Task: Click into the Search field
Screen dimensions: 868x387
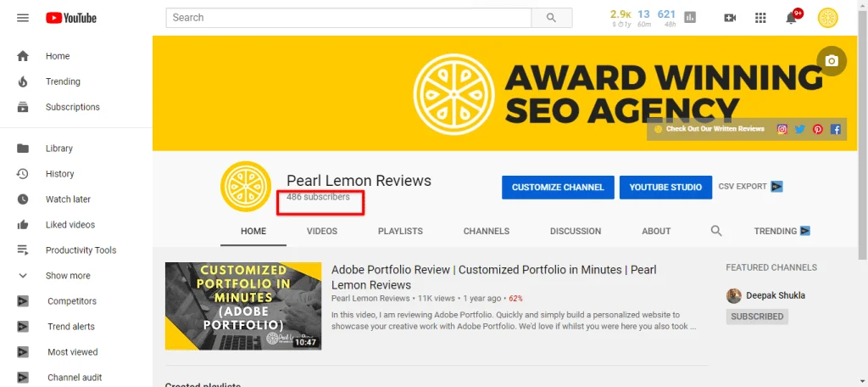Action: (x=348, y=18)
